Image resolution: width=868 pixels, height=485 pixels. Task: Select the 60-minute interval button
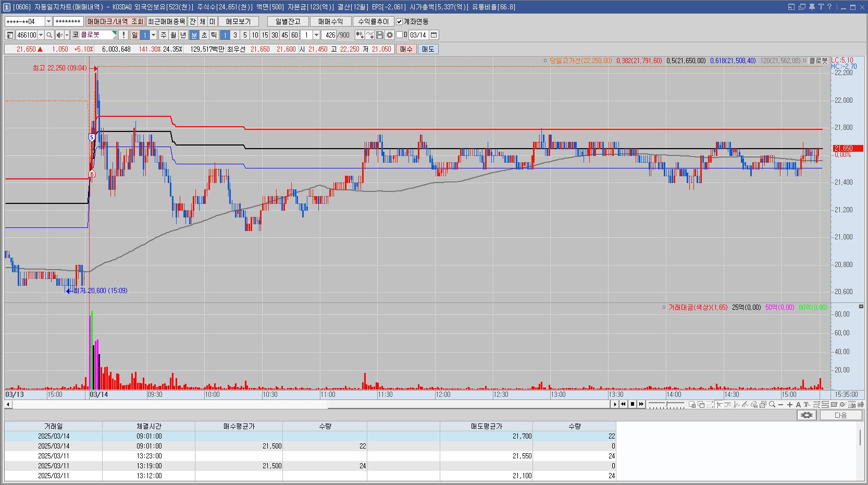(x=294, y=35)
